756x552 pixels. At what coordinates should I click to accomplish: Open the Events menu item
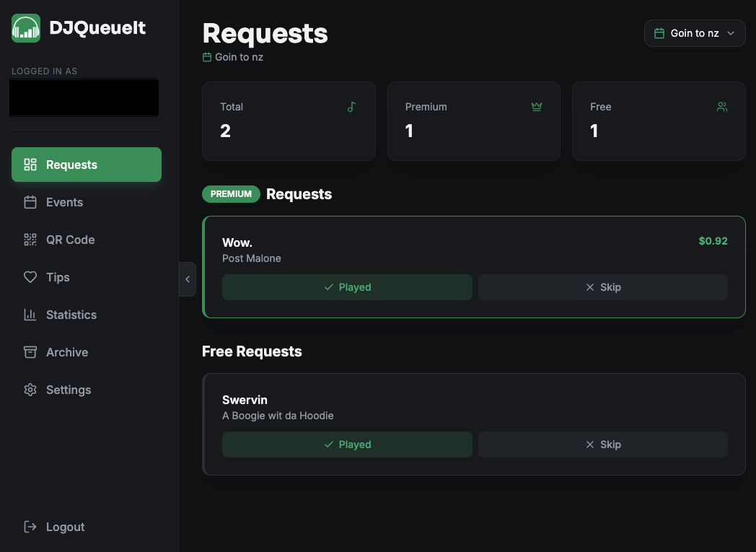coord(65,202)
